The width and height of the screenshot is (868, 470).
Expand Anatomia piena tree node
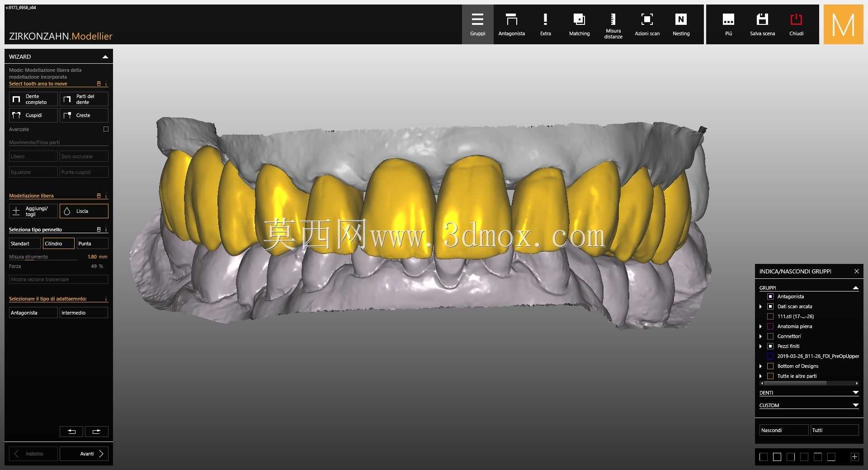760,326
